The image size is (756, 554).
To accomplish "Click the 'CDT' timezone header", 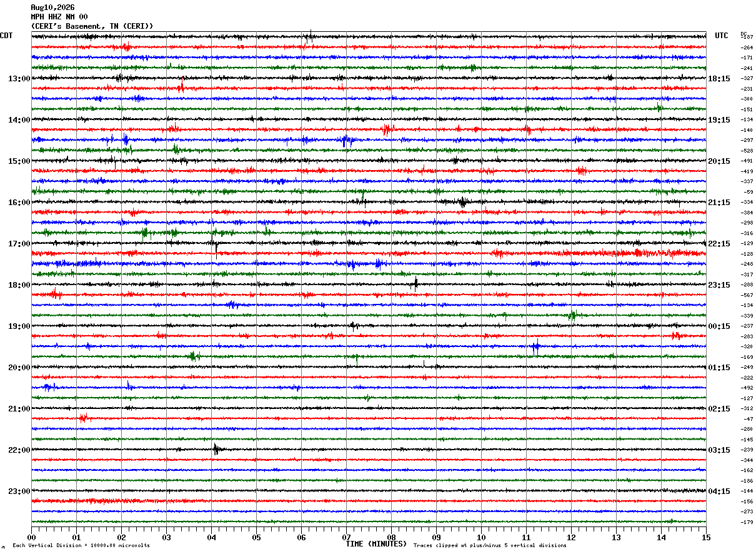I will [6, 36].
